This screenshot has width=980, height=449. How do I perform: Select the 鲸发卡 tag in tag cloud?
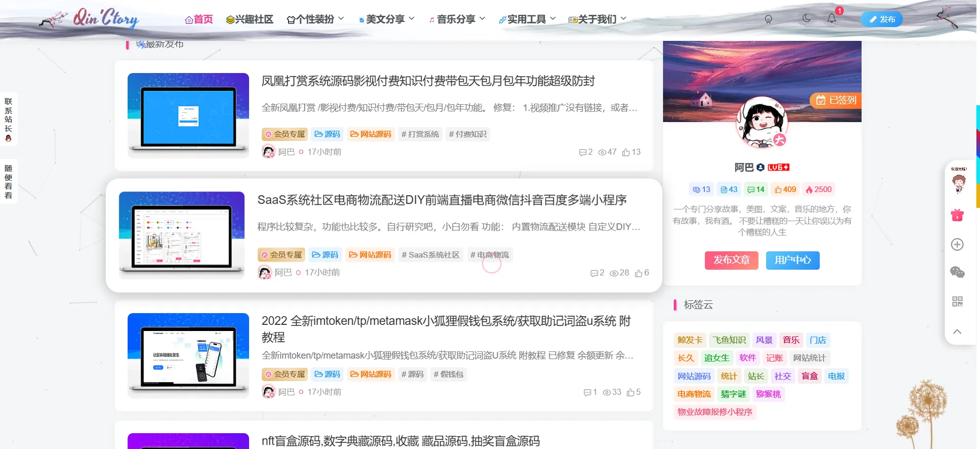690,340
